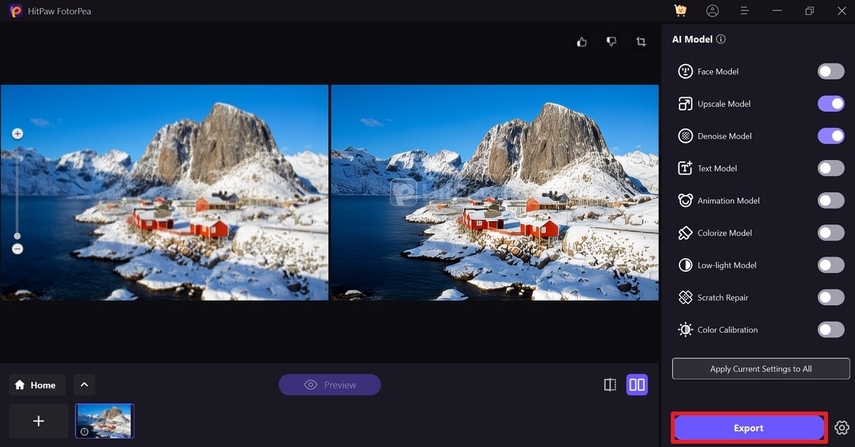855x447 pixels.
Task: Enable the Color Calibration toggle
Action: [831, 329]
